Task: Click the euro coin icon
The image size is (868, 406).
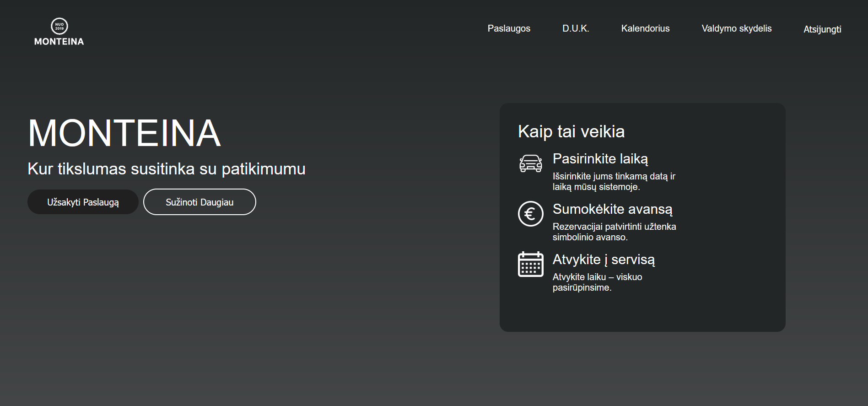Action: point(530,214)
